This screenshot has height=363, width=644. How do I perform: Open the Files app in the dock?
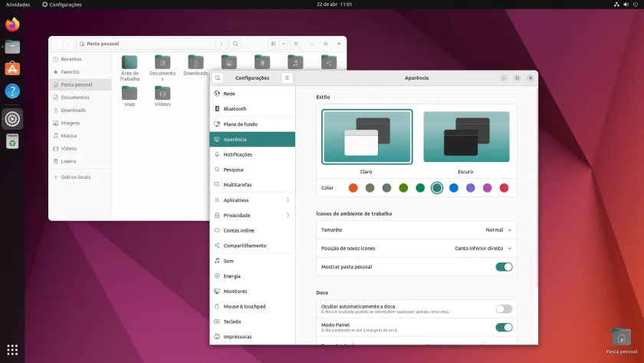click(12, 47)
